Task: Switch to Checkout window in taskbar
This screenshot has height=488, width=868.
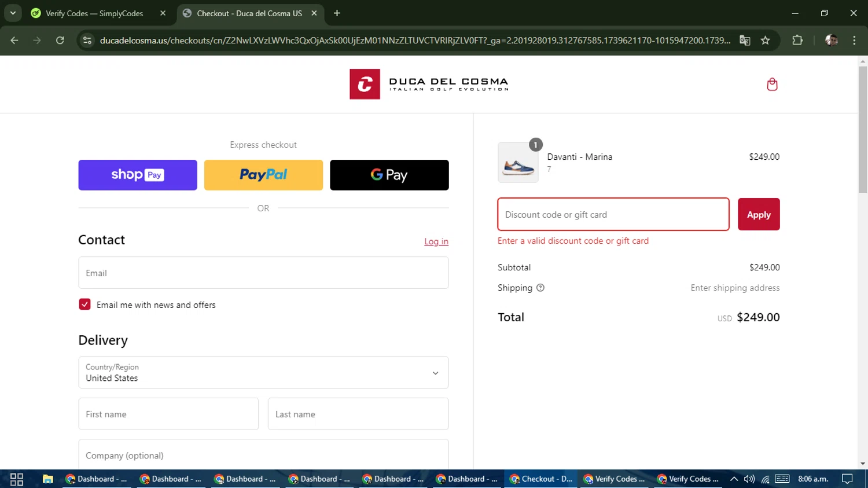Action: click(540, 479)
